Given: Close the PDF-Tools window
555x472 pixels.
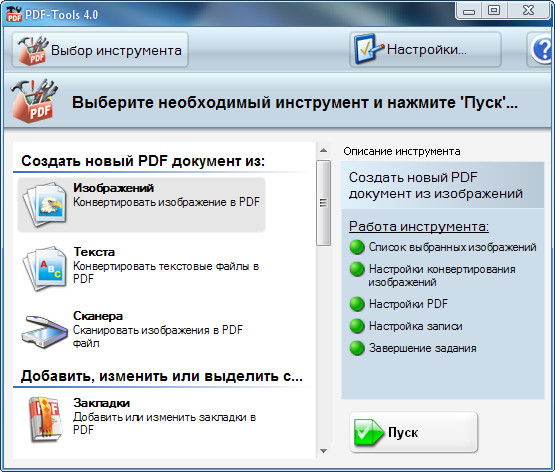Looking at the screenshot, I should [x=528, y=11].
